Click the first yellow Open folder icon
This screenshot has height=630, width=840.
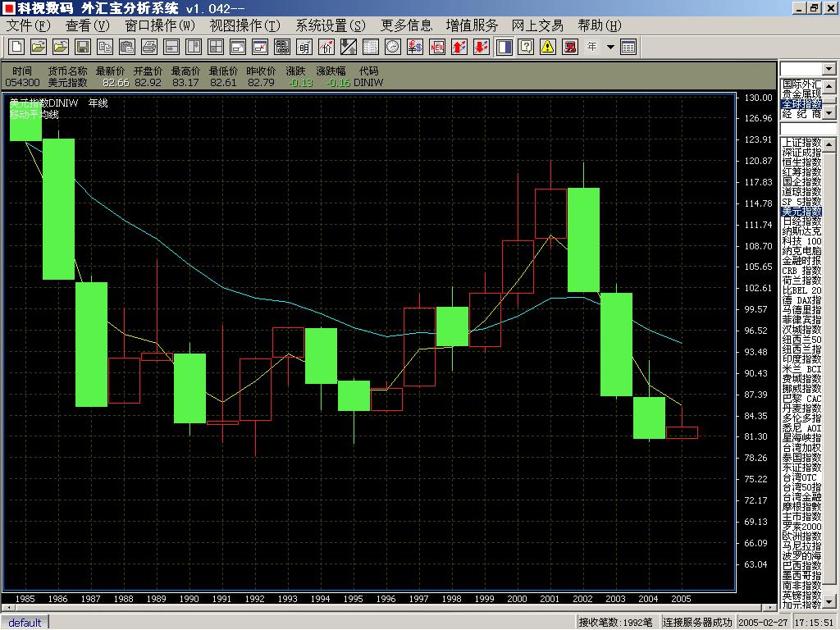(x=39, y=47)
